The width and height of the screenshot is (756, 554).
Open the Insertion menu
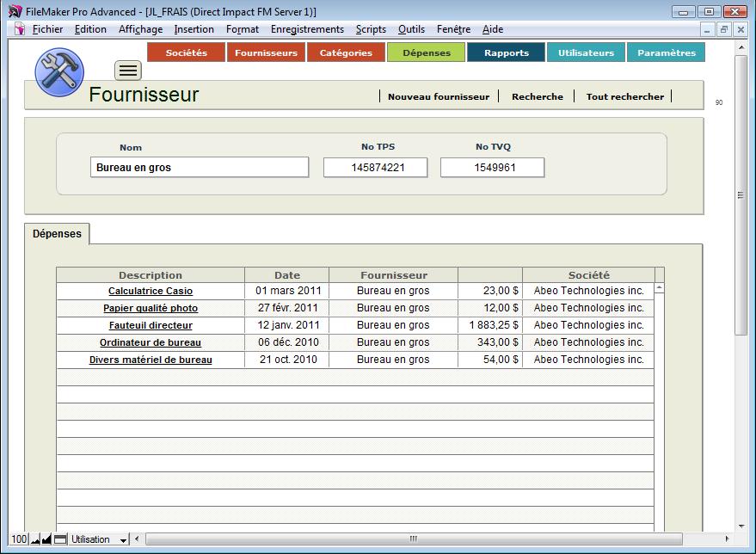194,29
